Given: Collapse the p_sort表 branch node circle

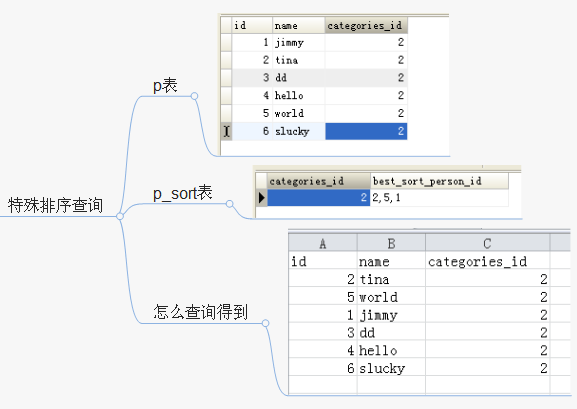Looking at the screenshot, I should [230, 204].
